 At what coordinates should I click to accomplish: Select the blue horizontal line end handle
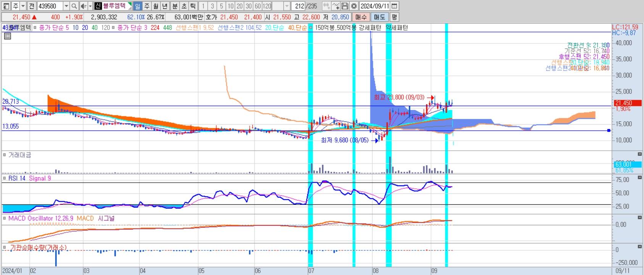point(609,130)
